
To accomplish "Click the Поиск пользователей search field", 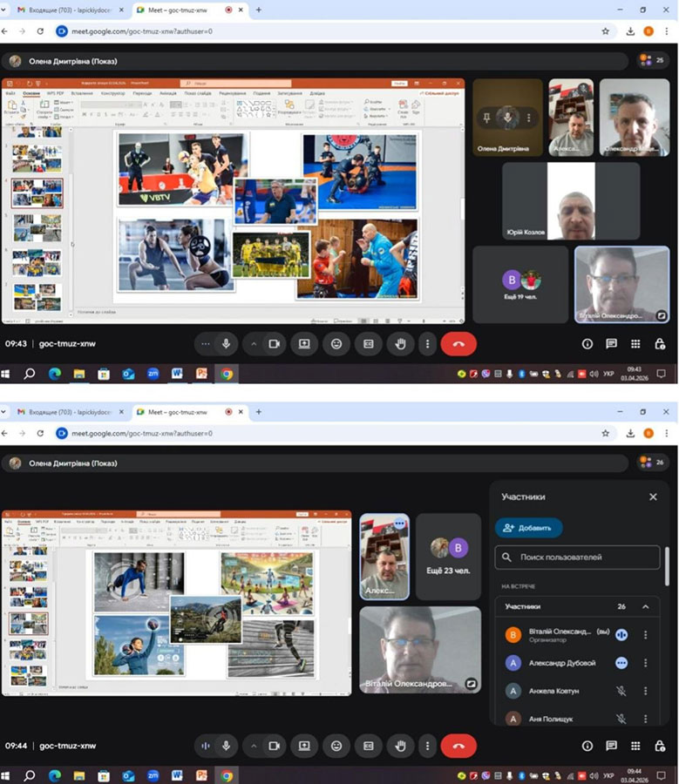I will tap(578, 557).
